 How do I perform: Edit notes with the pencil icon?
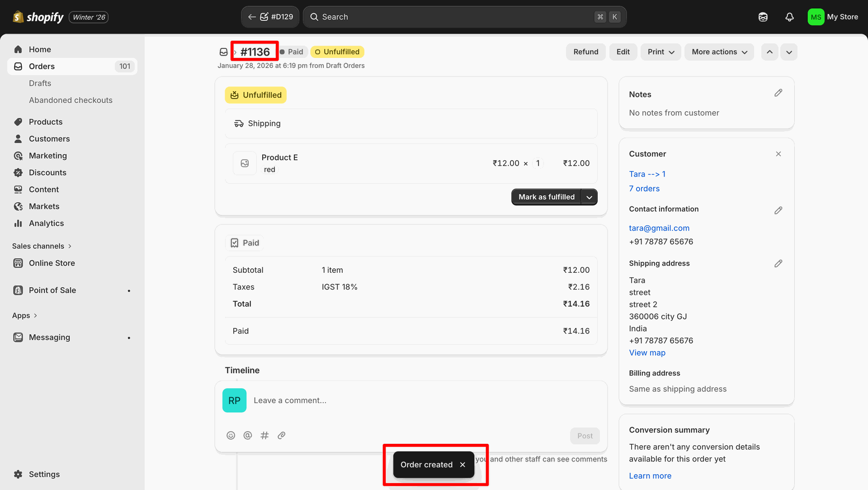pos(778,93)
